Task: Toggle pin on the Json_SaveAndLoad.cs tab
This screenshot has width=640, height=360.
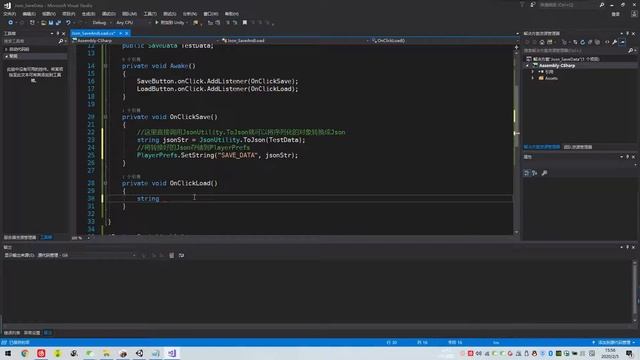Action: pyautogui.click(x=120, y=33)
